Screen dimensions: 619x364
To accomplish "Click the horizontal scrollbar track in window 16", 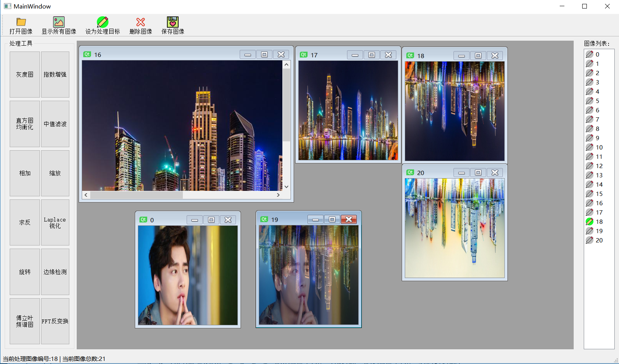I will click(x=229, y=195).
